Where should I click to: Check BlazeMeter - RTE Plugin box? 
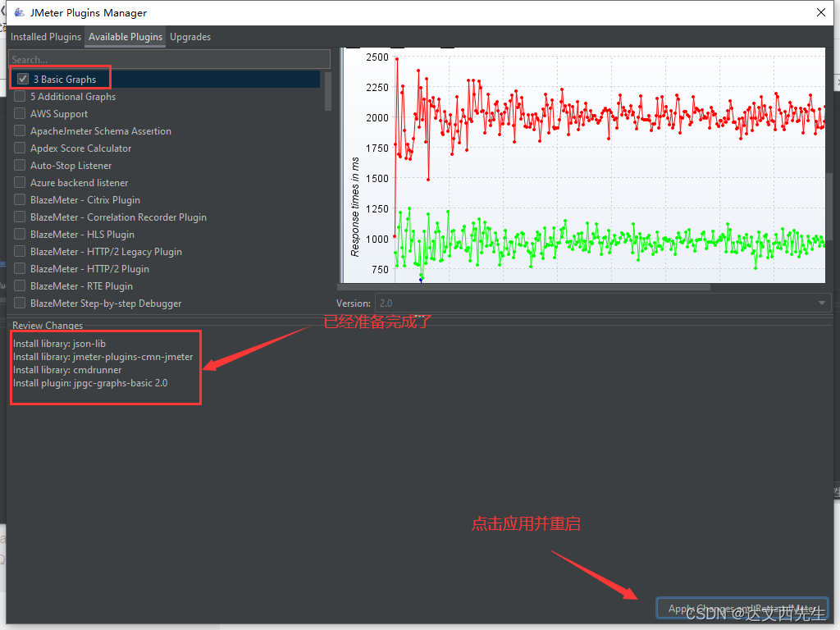(20, 285)
